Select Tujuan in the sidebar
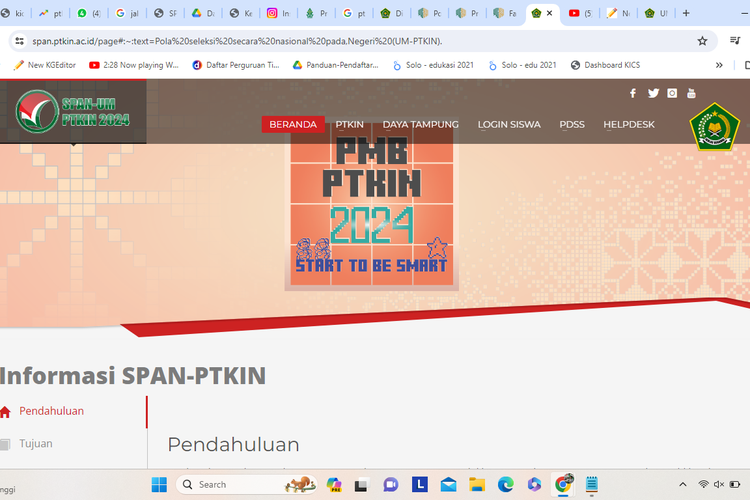The image size is (750, 500). coord(36,443)
